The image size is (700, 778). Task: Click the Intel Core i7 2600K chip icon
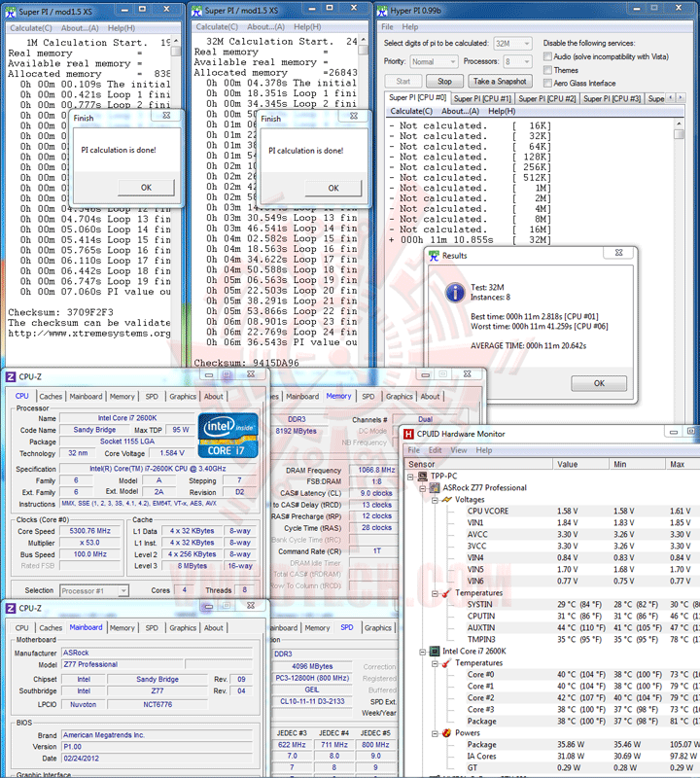pos(435,651)
